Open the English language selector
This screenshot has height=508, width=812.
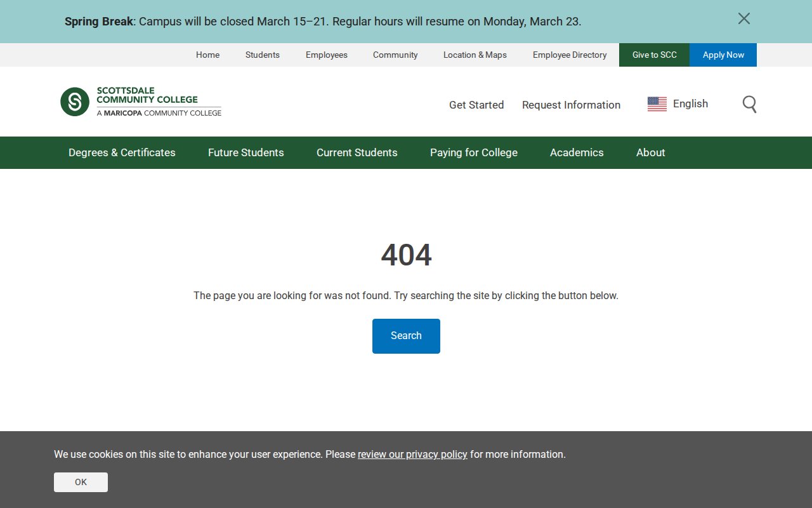click(690, 104)
